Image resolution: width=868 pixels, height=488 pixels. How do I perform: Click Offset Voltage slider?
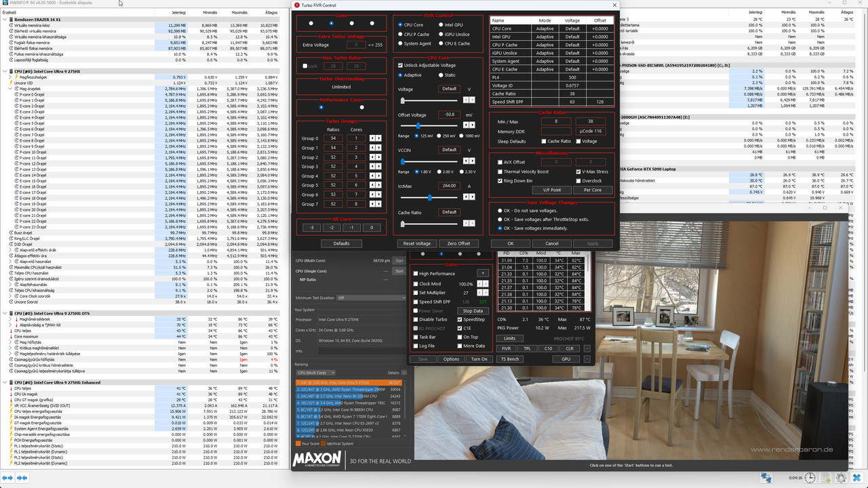coord(430,125)
